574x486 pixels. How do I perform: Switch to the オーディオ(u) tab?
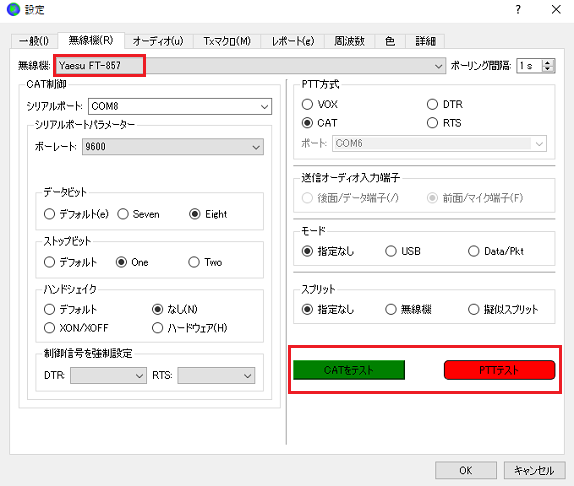click(x=158, y=41)
